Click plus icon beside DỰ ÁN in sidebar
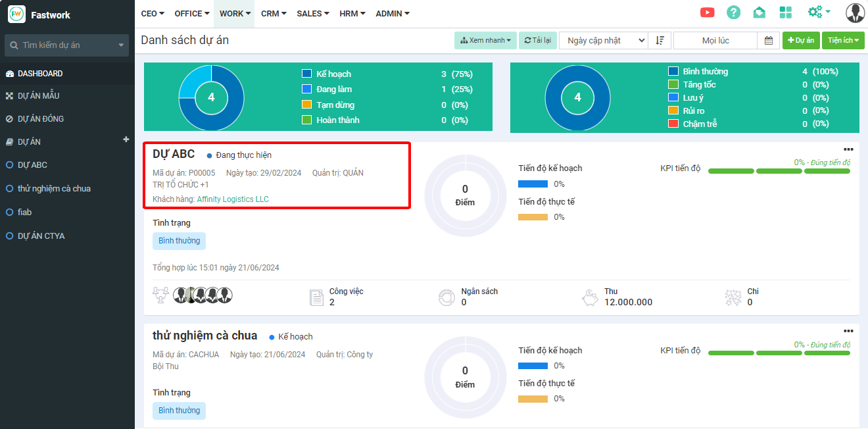Screen dimensions: 868x429 point(126,139)
